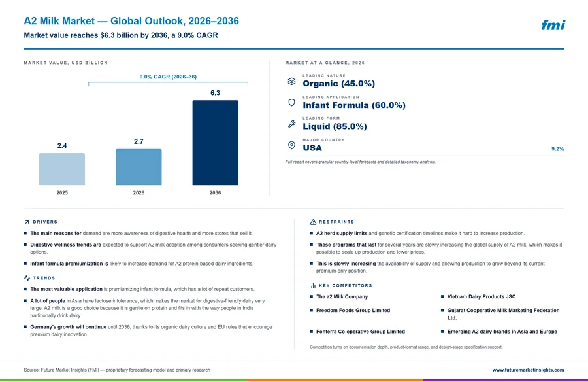Click the shield icon beside Leading Application

pyautogui.click(x=291, y=103)
